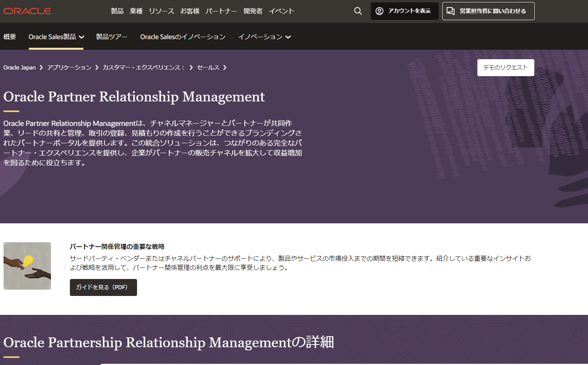The width and height of the screenshot is (588, 365).
Task: Click the Oracle logo
Action: (27, 11)
